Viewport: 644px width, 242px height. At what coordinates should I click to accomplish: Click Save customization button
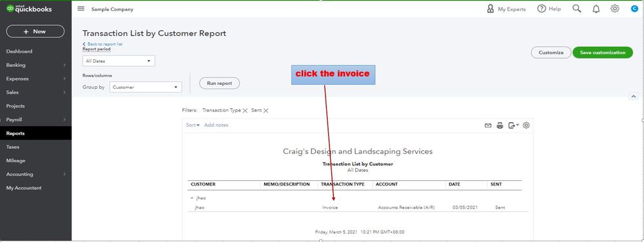click(603, 53)
